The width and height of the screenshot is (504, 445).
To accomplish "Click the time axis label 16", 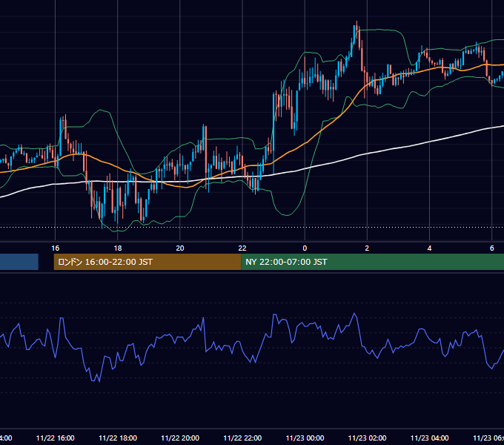I will pos(56,248).
